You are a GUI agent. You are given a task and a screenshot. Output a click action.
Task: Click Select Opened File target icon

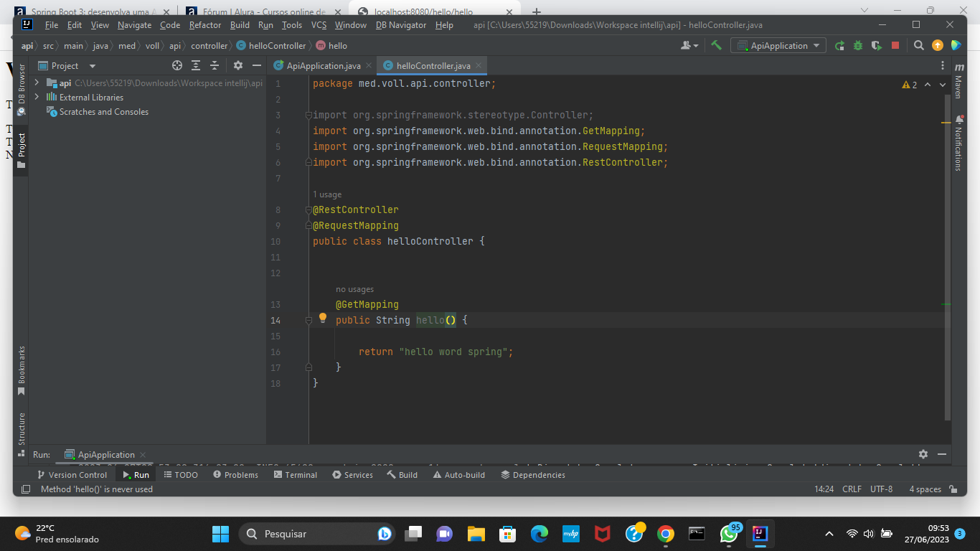click(177, 65)
